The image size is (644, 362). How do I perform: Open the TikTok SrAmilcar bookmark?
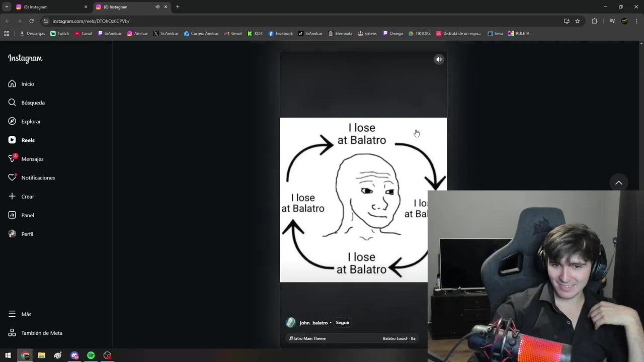310,34
